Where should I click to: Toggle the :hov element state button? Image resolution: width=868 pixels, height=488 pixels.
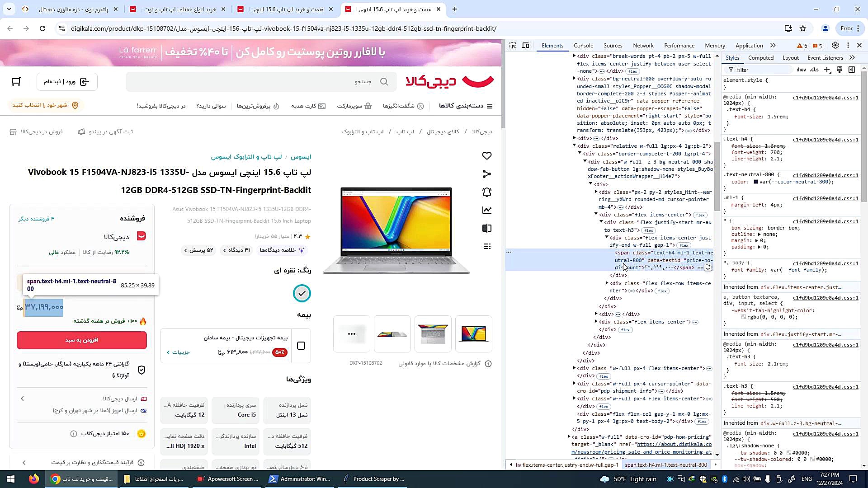coord(802,70)
